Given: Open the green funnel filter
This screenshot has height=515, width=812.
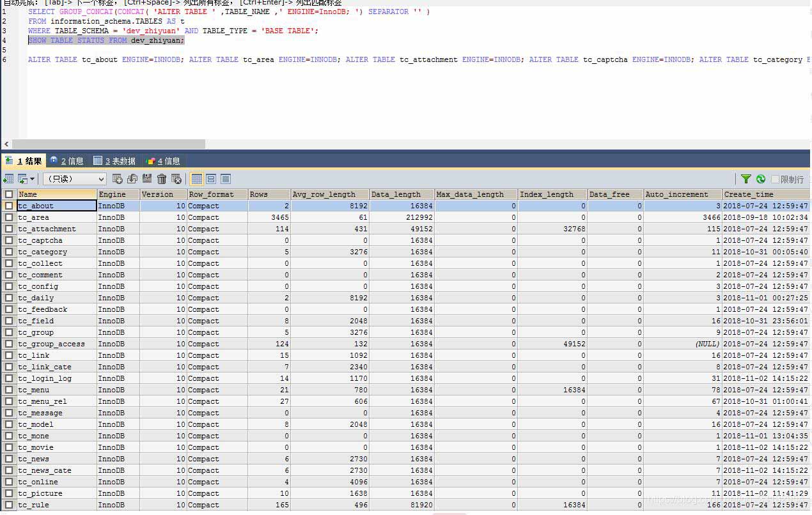Looking at the screenshot, I should click(x=746, y=179).
